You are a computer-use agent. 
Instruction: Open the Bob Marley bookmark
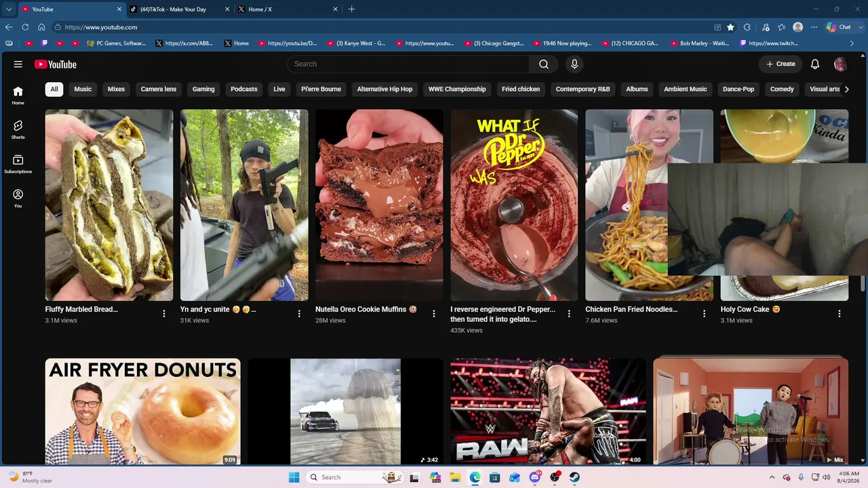click(699, 43)
